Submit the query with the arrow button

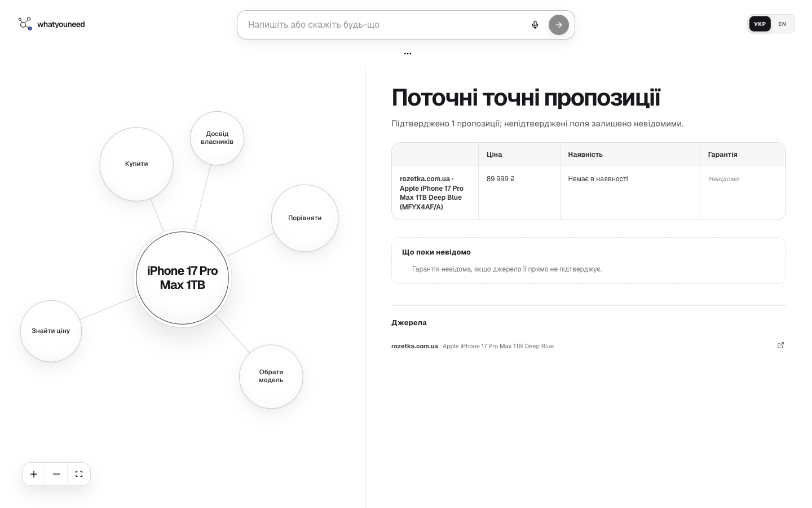pos(559,25)
